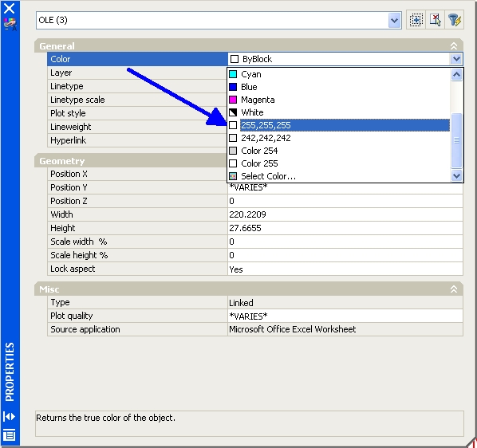Image resolution: width=477 pixels, height=448 pixels.
Task: Open the palette Properties menu icon
Action: pos(10,434)
